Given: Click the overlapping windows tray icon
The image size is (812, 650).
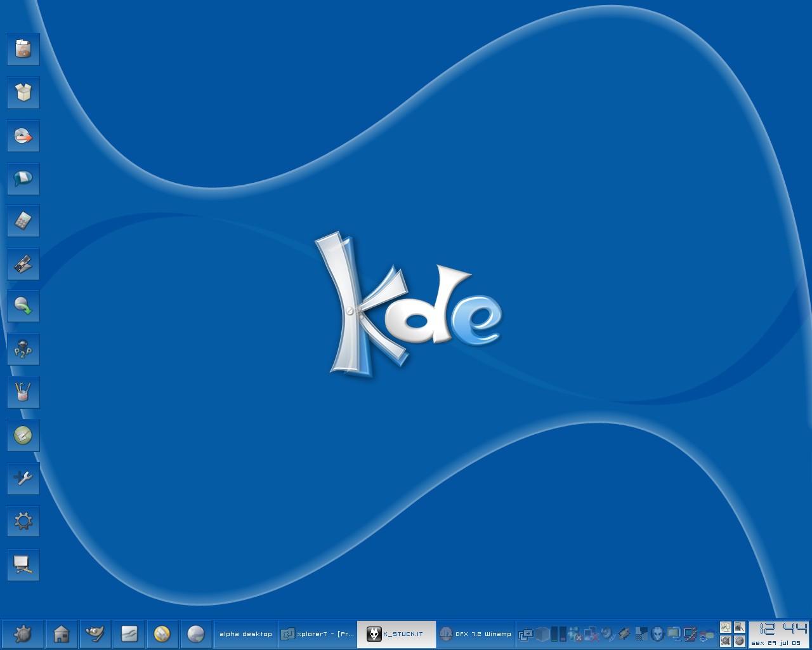Looking at the screenshot, I should (525, 634).
